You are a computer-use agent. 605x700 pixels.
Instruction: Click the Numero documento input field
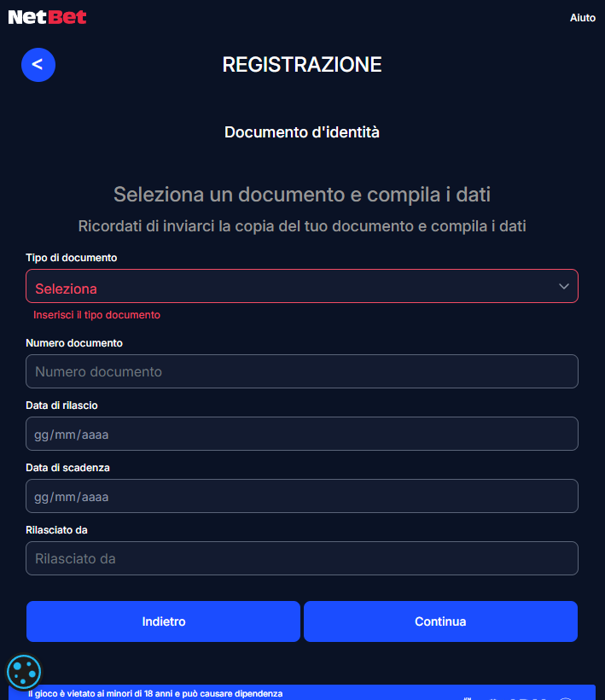[x=301, y=371]
